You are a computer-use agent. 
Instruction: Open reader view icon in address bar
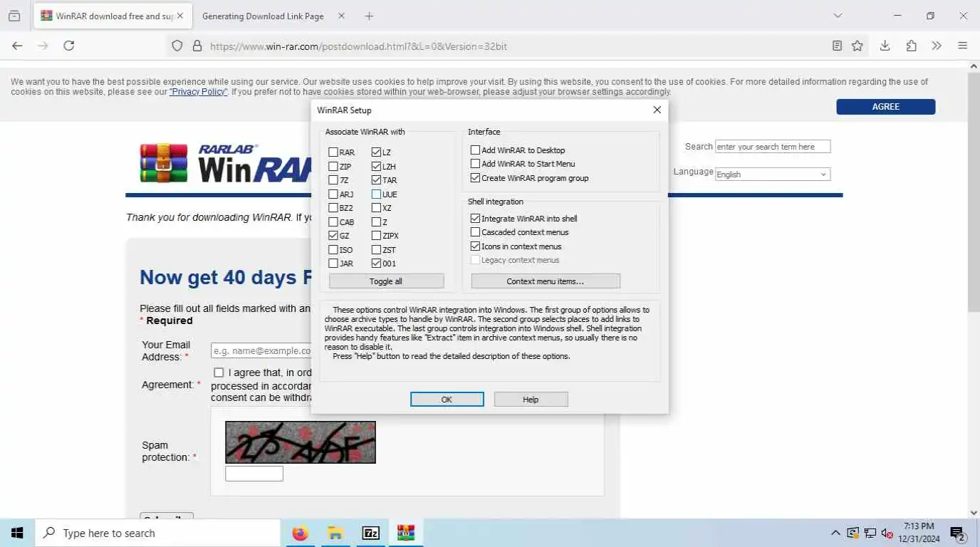838,46
